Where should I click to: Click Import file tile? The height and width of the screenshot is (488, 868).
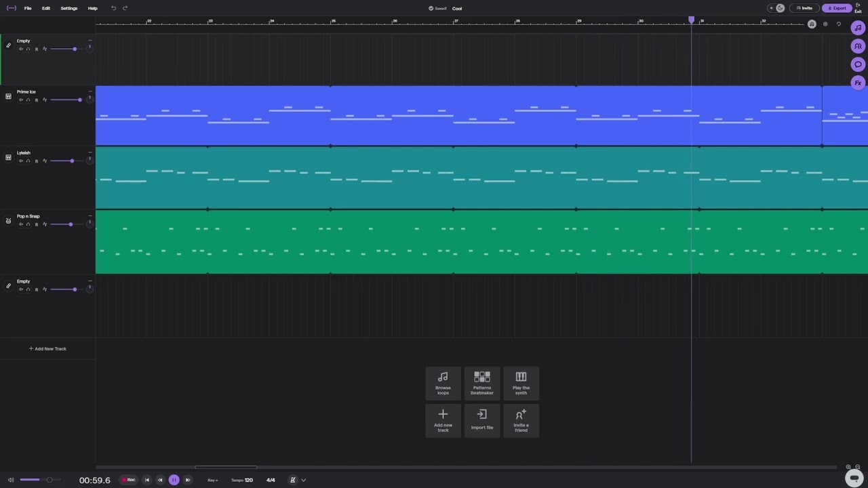point(482,420)
